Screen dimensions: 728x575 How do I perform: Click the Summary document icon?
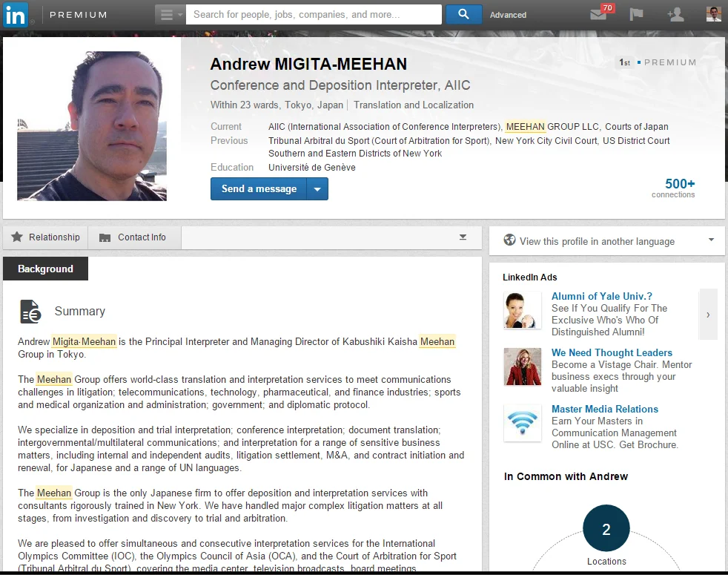coord(30,312)
